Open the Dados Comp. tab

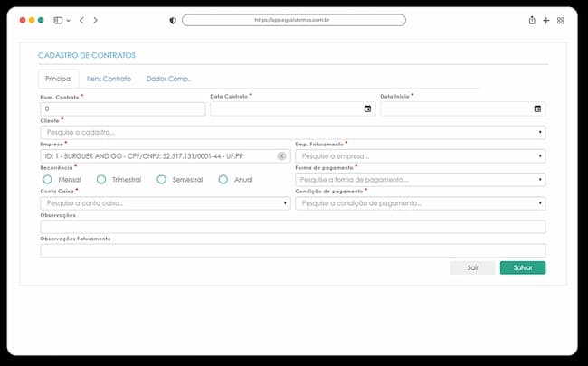click(x=168, y=79)
